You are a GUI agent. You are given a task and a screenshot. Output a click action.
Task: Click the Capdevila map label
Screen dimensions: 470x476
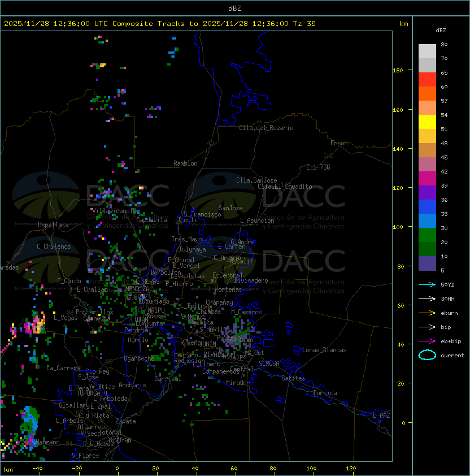pos(151,220)
